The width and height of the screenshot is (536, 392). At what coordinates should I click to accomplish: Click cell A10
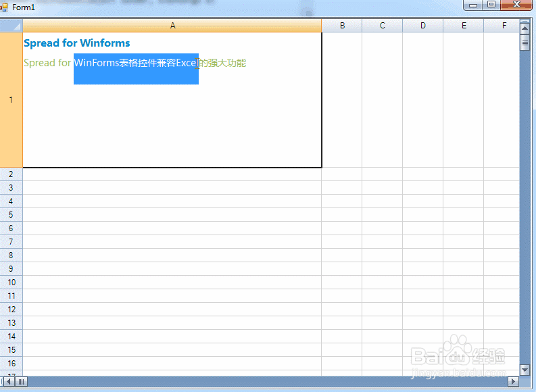click(172, 283)
